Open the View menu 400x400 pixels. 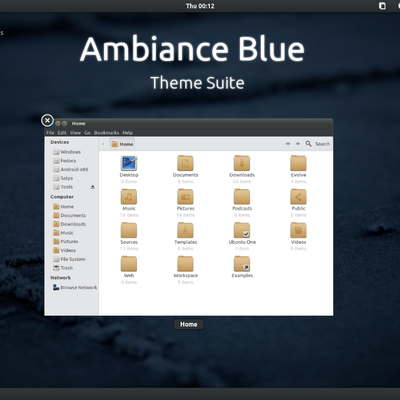click(x=75, y=133)
